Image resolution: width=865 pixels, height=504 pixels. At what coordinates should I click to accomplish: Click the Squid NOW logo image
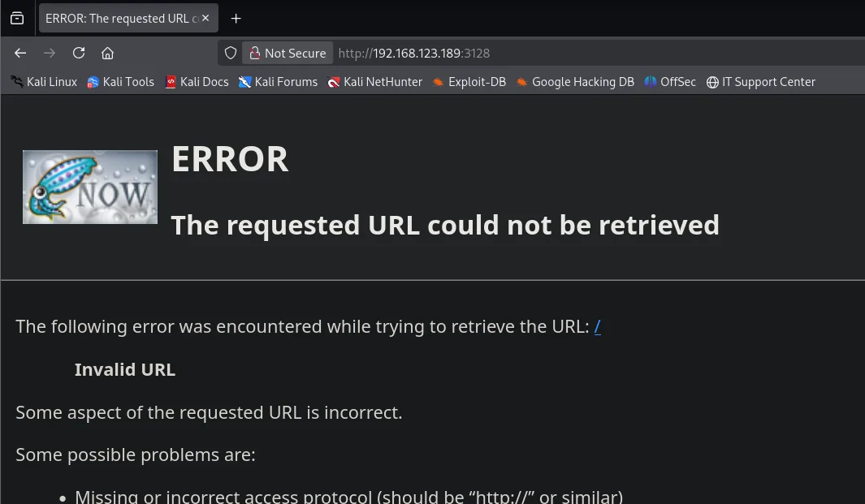(90, 187)
